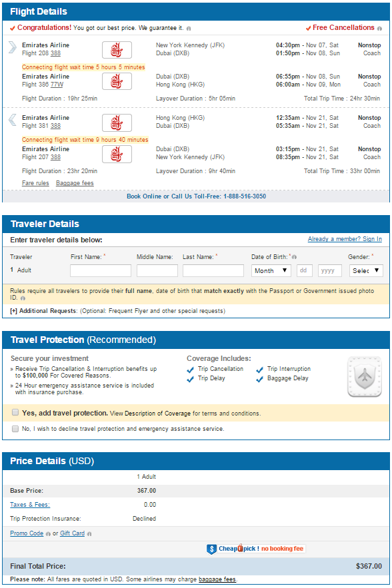The image size is (392, 588).
Task: Check Yes, add travel protection
Action: (15, 412)
